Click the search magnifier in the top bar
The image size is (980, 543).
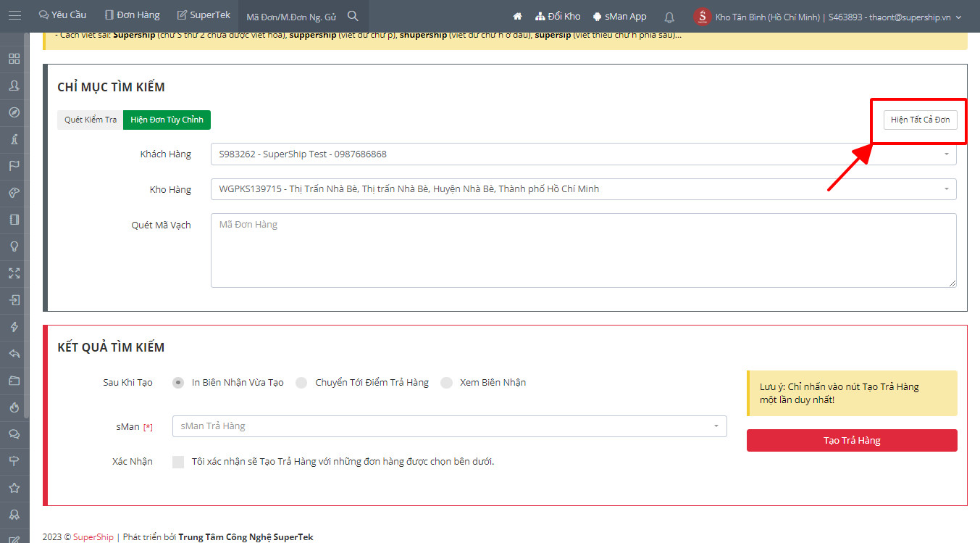[353, 16]
